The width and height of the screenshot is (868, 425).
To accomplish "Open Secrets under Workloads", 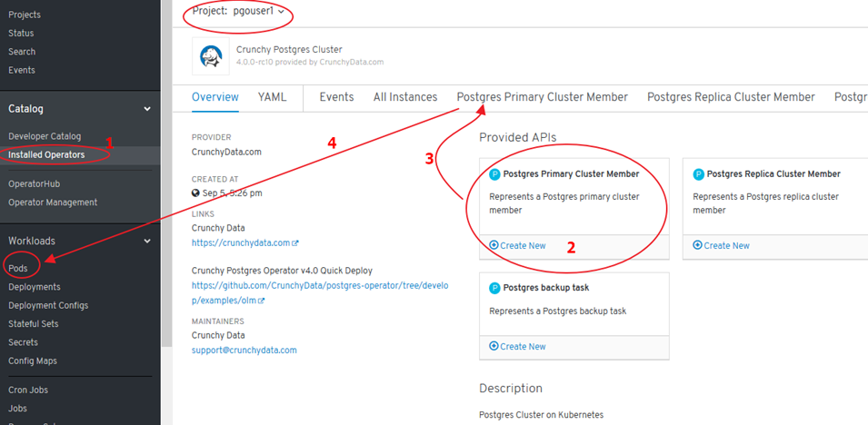I will (24, 342).
